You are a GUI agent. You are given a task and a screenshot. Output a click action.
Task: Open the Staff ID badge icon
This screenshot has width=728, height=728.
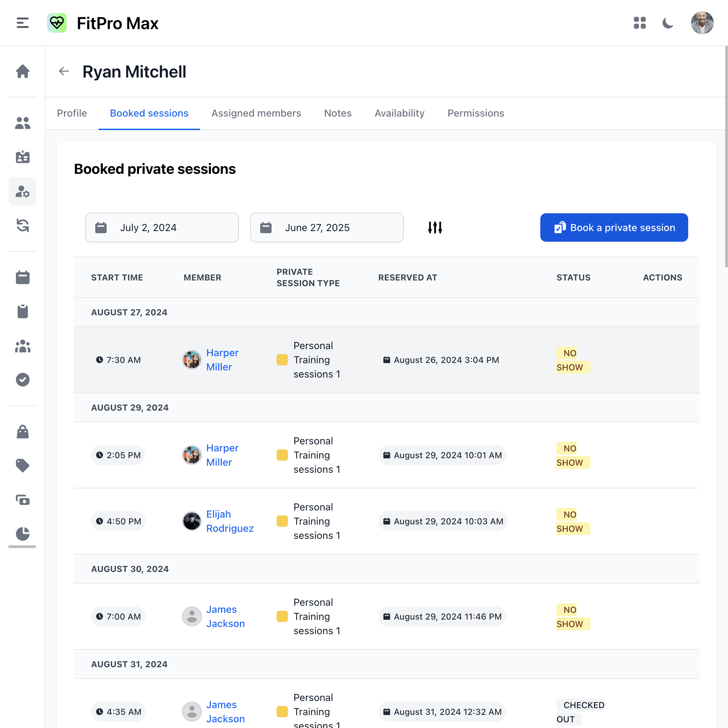23,157
